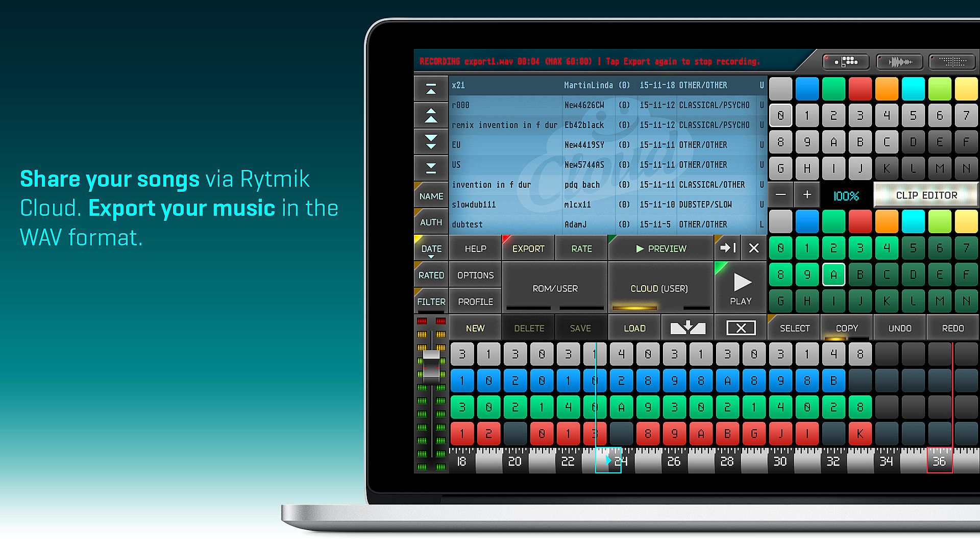
Task: Jump to top of song list
Action: point(431,89)
